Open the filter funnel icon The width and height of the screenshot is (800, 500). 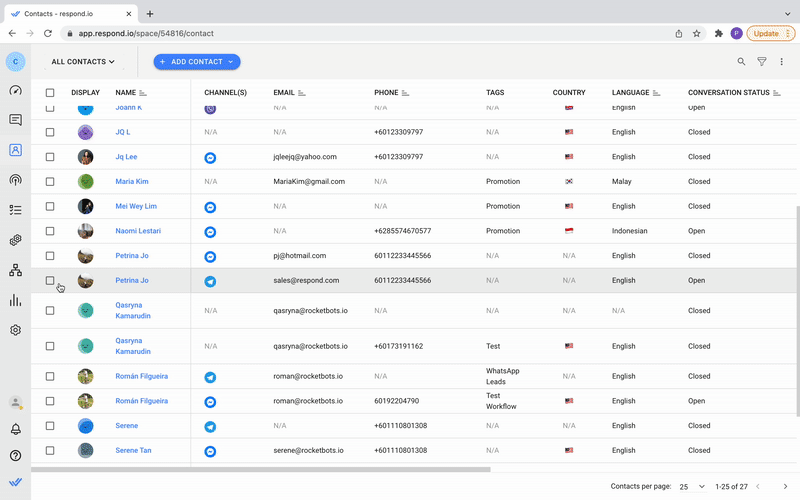click(762, 62)
